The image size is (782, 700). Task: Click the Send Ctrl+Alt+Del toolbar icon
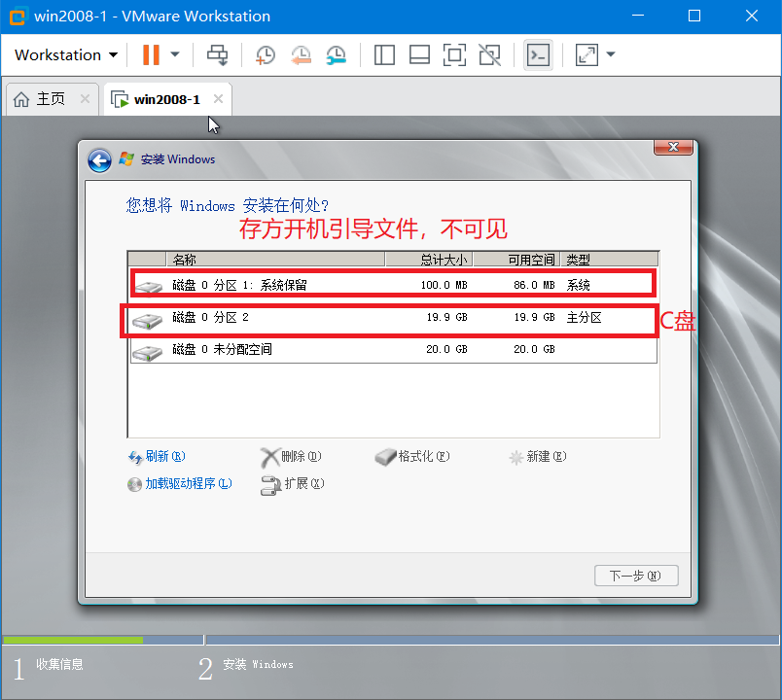pos(218,54)
